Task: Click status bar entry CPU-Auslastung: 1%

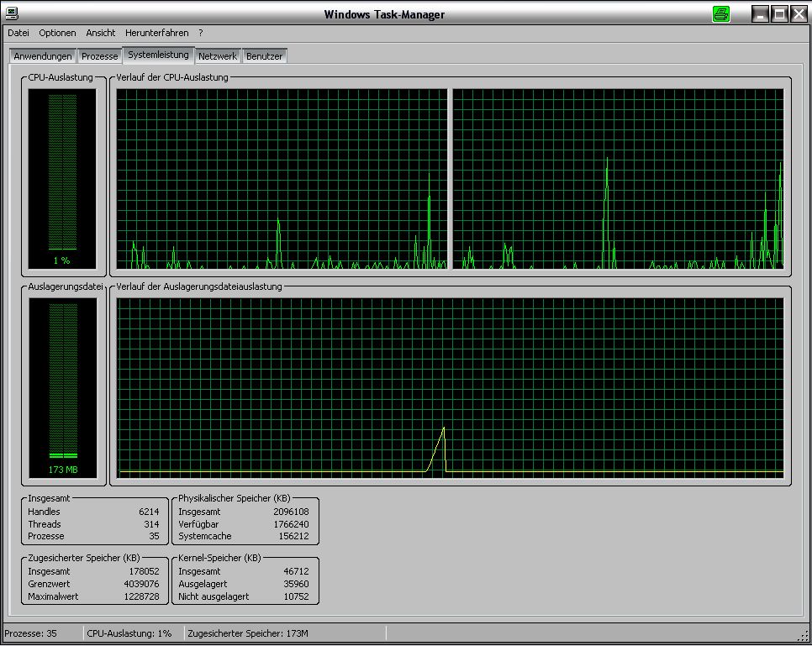Action: [129, 633]
